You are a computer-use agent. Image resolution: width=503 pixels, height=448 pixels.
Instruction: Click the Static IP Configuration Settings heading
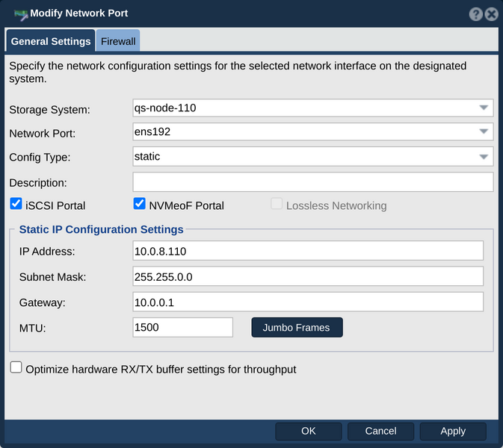pyautogui.click(x=102, y=229)
